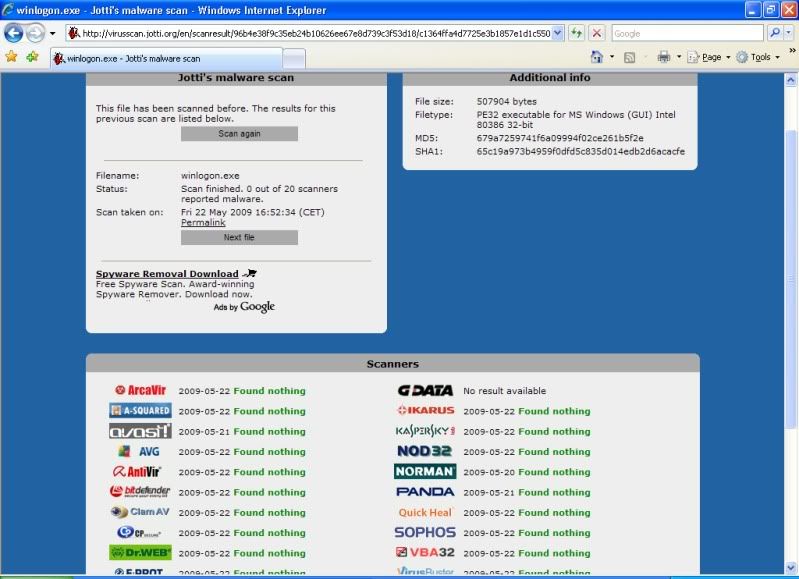The width and height of the screenshot is (799, 579).
Task: Click the RSS feeds icon
Action: 630,58
